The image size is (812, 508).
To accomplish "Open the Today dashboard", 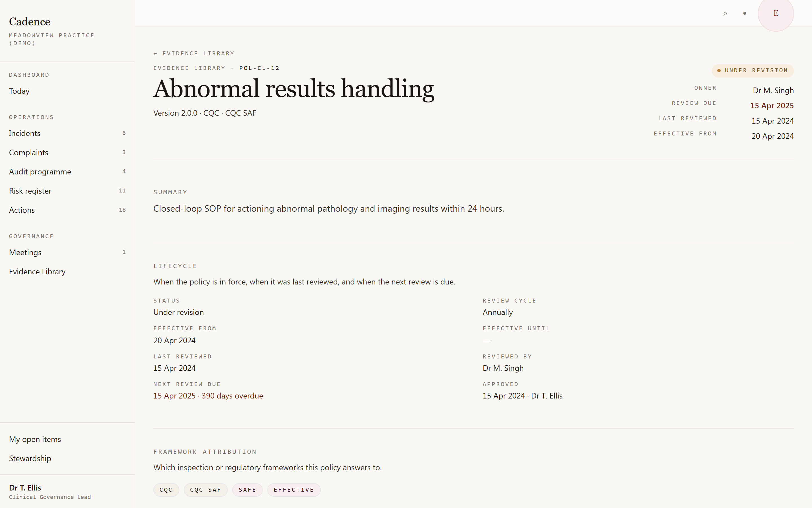I will coord(67,91).
